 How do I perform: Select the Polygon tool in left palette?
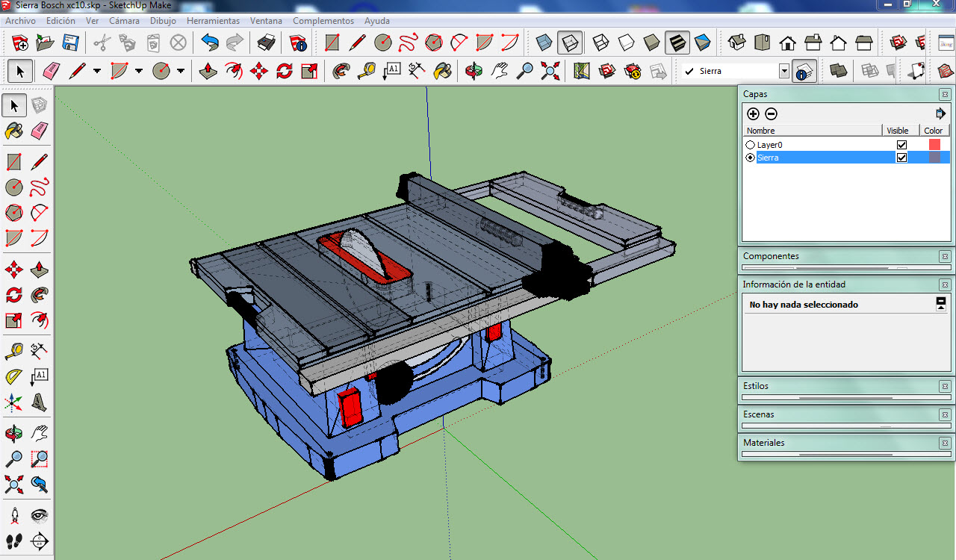pos(13,213)
